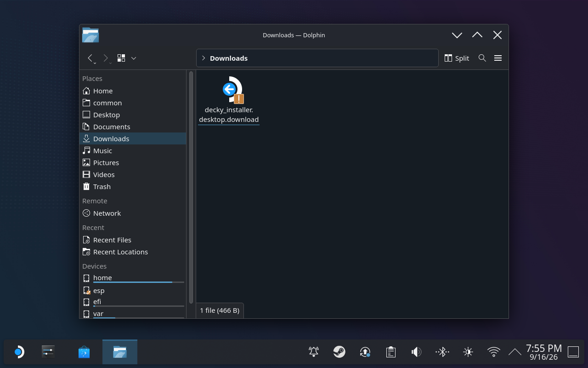Open Documents in Places
This screenshot has width=588, height=368.
point(133,127)
